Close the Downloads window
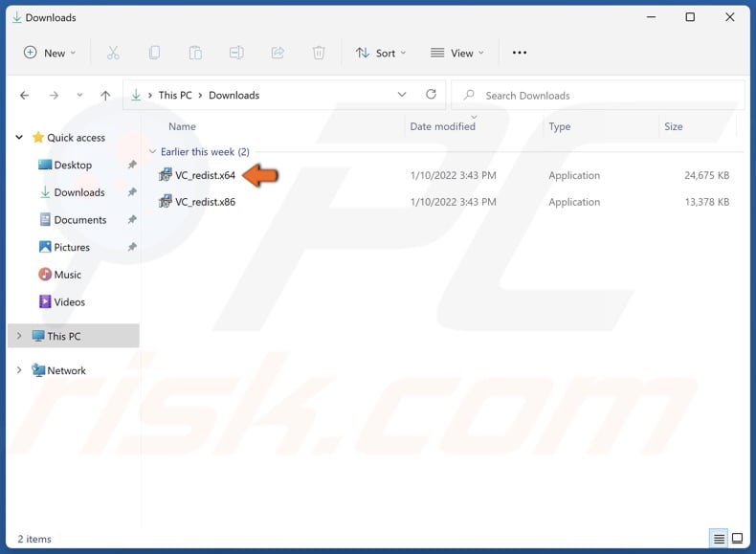Viewport: 756px width, 554px height. click(x=729, y=17)
